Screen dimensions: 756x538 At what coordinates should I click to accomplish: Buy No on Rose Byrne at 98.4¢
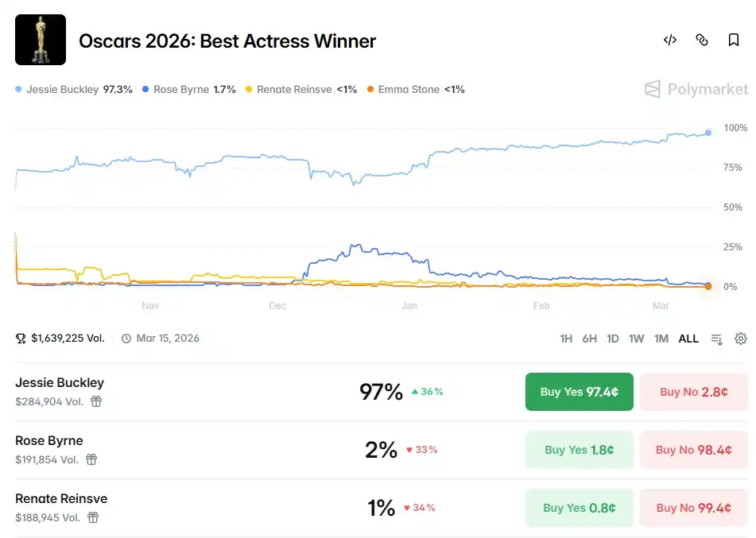693,450
